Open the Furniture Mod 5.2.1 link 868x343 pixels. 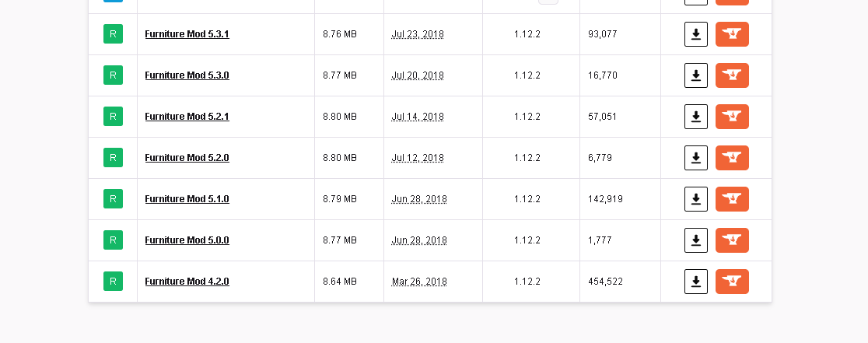[187, 117]
